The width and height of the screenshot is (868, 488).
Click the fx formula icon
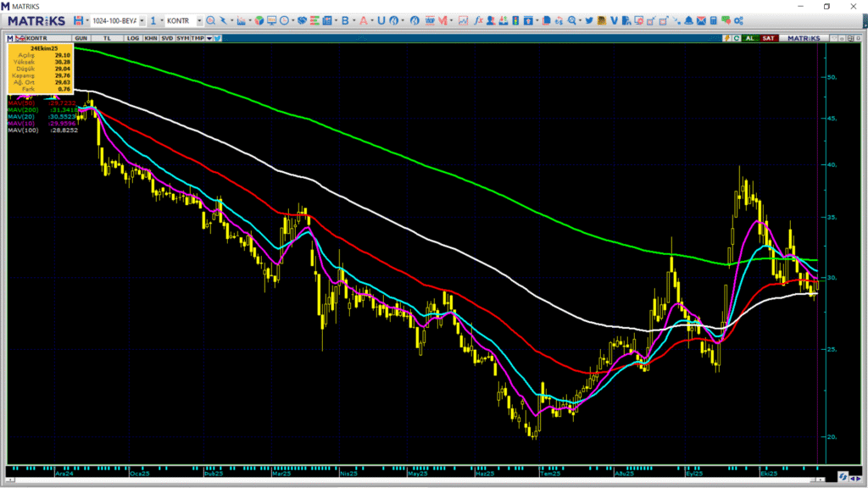pos(479,20)
